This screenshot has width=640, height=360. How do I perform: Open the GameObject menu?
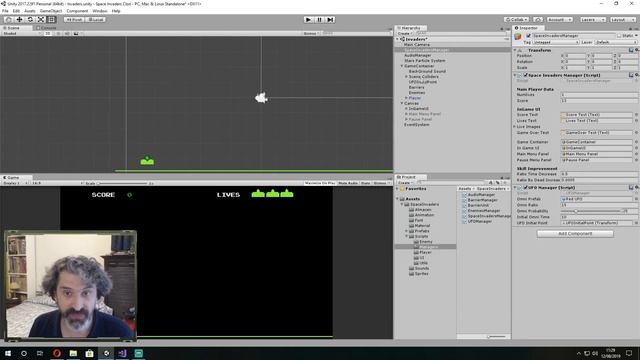[51, 11]
